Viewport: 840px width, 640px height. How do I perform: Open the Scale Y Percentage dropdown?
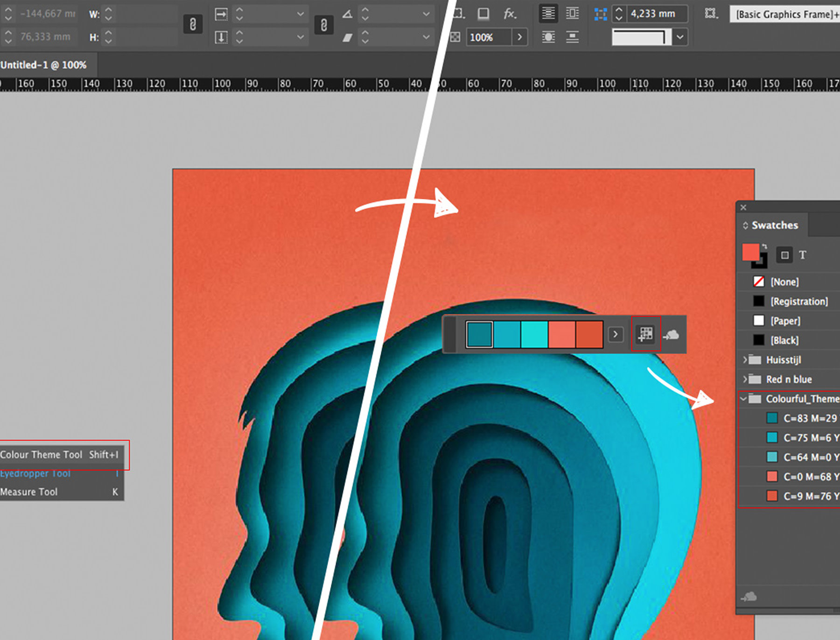tap(301, 37)
